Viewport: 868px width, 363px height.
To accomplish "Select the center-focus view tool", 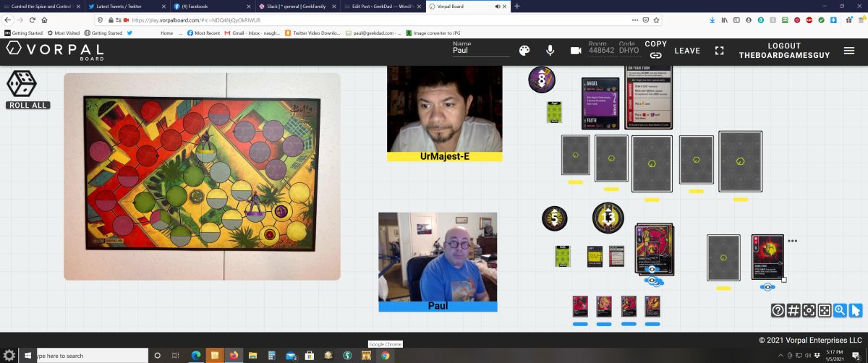I will 809,310.
